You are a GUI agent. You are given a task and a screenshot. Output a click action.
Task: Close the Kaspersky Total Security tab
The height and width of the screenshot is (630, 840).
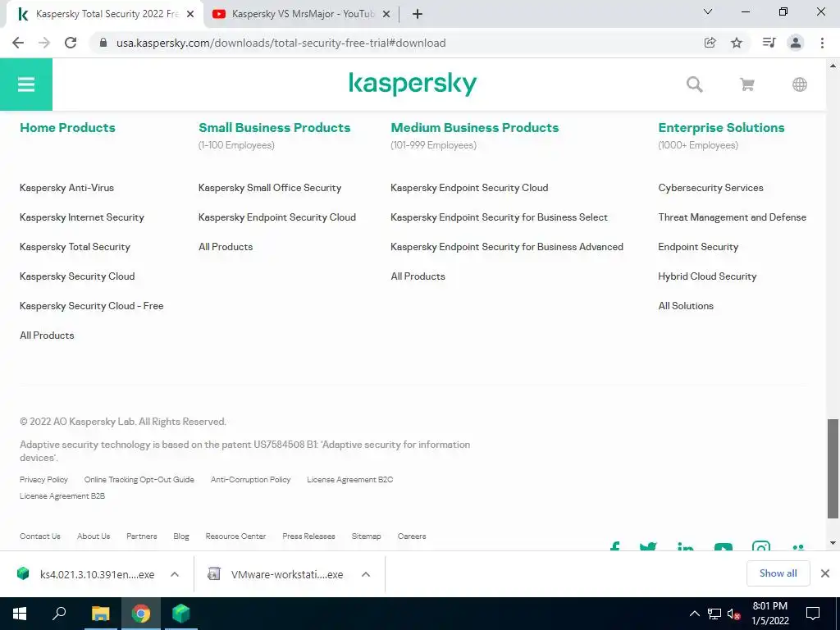(190, 15)
